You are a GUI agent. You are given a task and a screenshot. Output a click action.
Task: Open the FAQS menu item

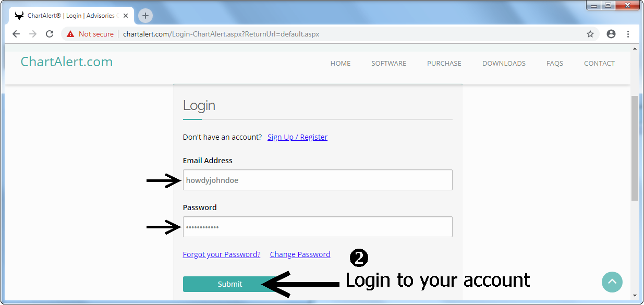(x=555, y=64)
